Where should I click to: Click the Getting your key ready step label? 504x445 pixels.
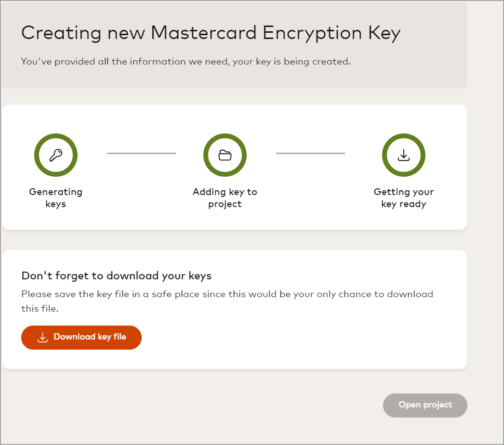tap(403, 197)
